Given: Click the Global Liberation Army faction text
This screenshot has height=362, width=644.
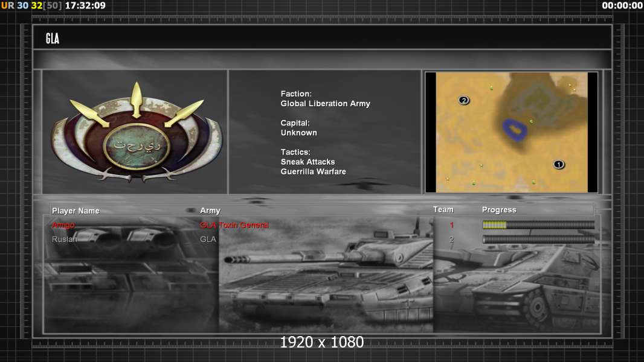Looking at the screenshot, I should [x=325, y=104].
